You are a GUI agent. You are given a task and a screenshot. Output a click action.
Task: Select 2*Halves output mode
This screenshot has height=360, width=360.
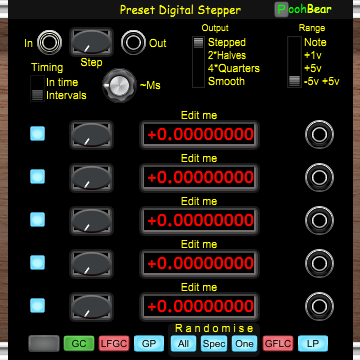click(227, 55)
